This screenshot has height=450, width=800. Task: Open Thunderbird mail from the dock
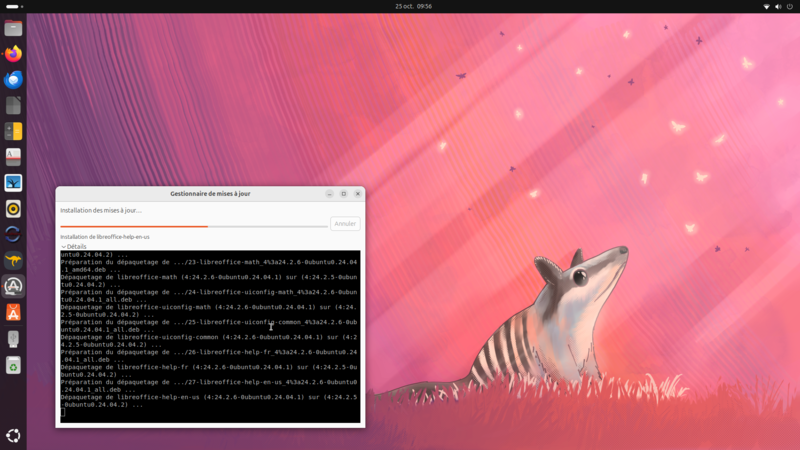coord(13,80)
